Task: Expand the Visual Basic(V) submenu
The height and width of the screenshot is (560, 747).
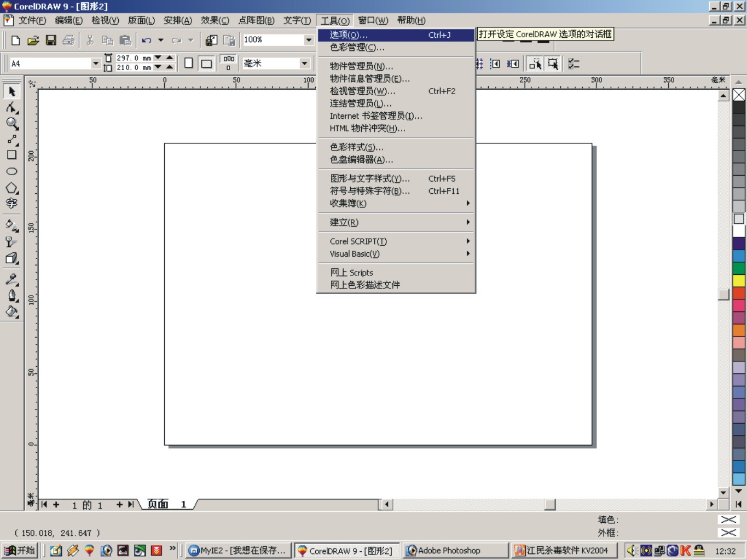Action: tap(396, 254)
